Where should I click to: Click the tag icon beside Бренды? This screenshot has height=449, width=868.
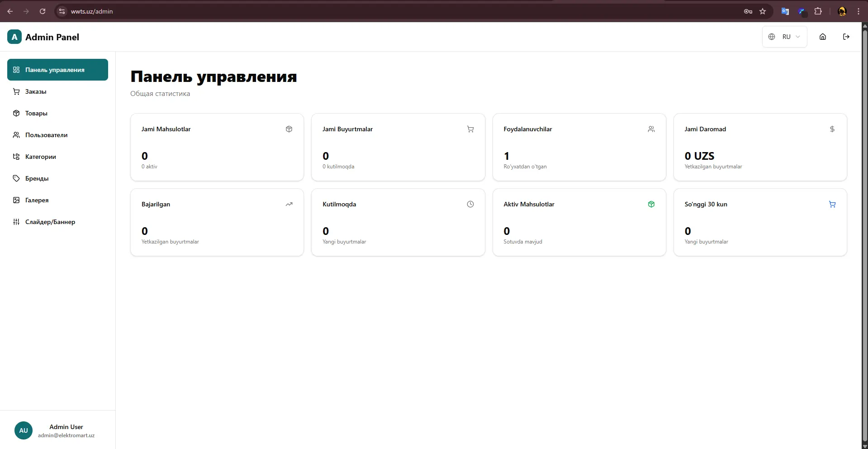[16, 178]
